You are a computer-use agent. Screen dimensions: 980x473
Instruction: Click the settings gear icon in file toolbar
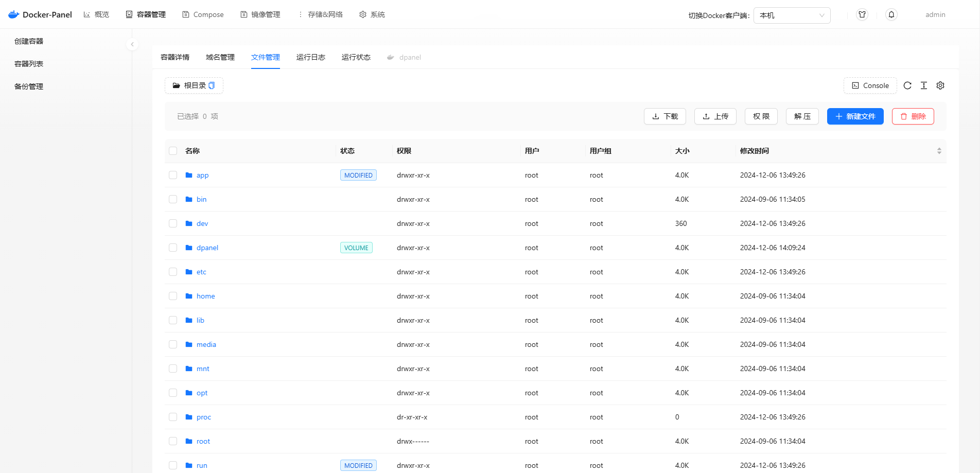pyautogui.click(x=940, y=85)
